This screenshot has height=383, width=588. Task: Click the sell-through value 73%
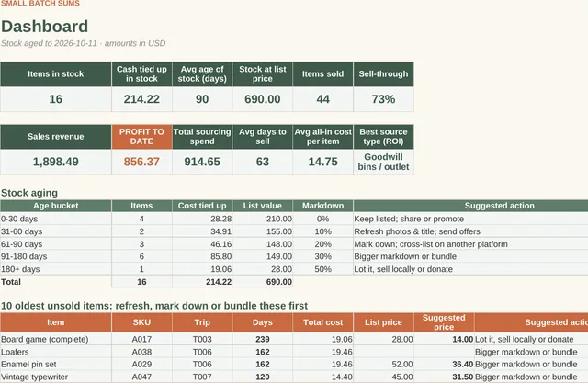point(383,99)
